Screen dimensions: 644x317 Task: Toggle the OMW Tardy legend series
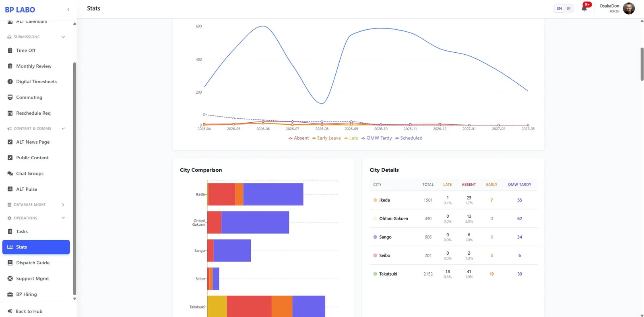[x=376, y=138]
